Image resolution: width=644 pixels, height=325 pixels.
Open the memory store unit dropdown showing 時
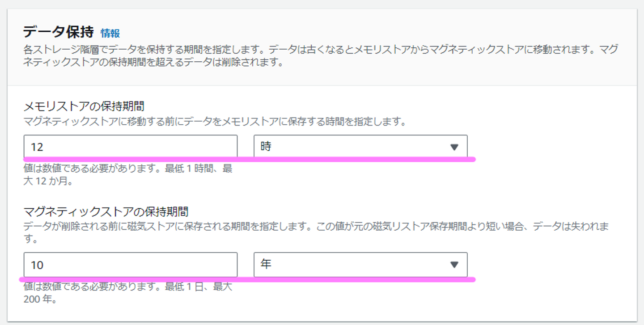[x=360, y=147]
